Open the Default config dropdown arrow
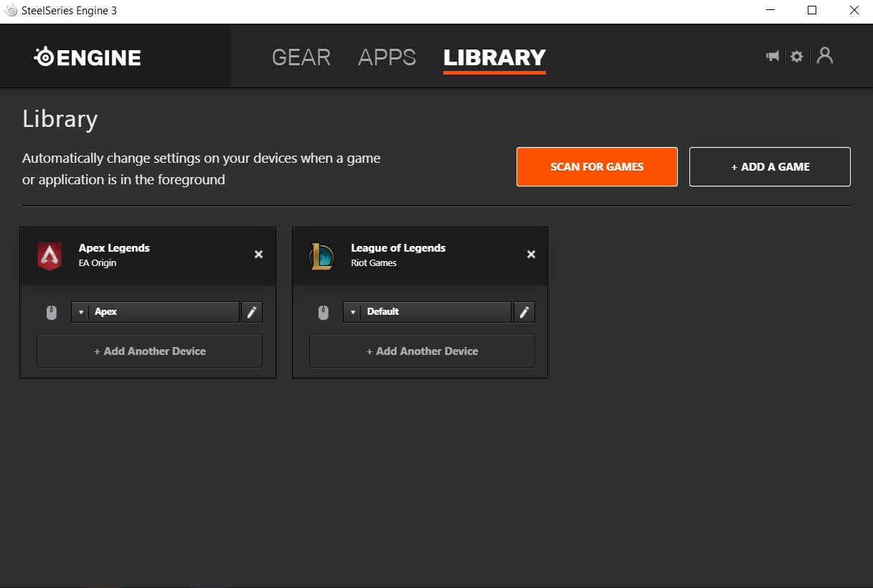The image size is (873, 588). (x=352, y=312)
